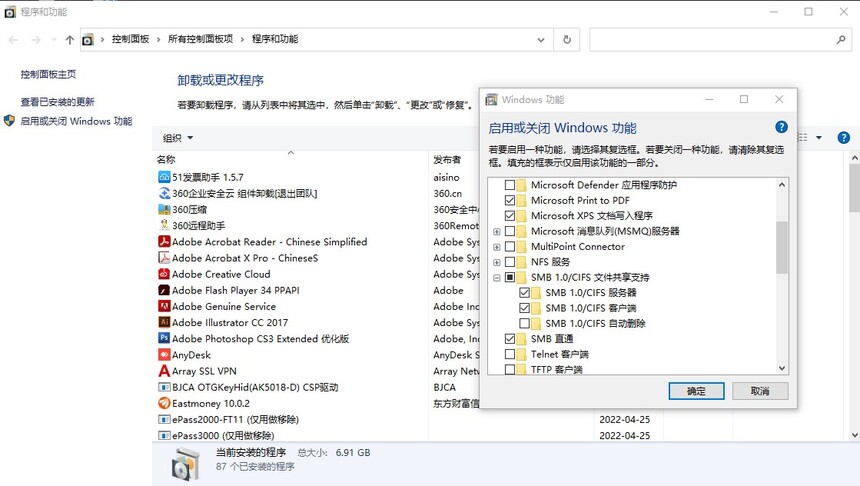
Task: Click the BJCA OTGKeyHid CSP驱动 icon
Action: (x=164, y=387)
